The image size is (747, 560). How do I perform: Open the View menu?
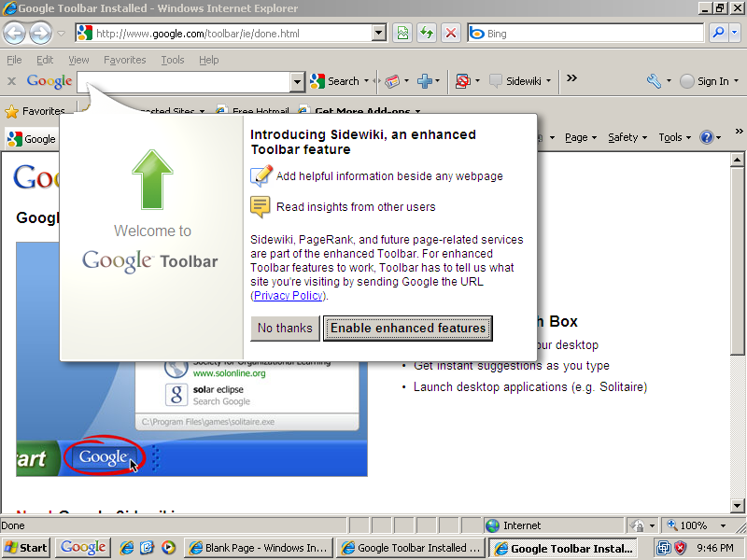click(78, 60)
